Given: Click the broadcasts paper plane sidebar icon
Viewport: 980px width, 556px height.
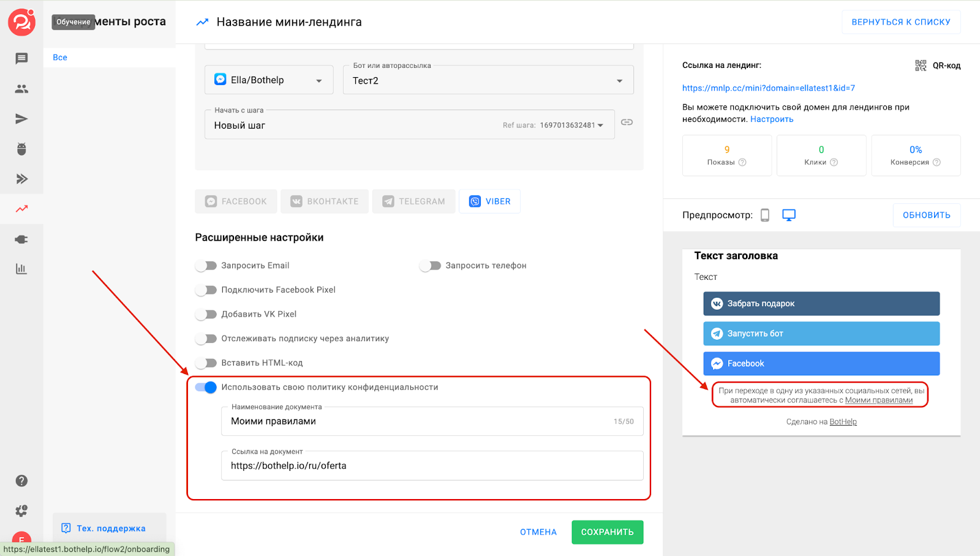Looking at the screenshot, I should [x=21, y=119].
